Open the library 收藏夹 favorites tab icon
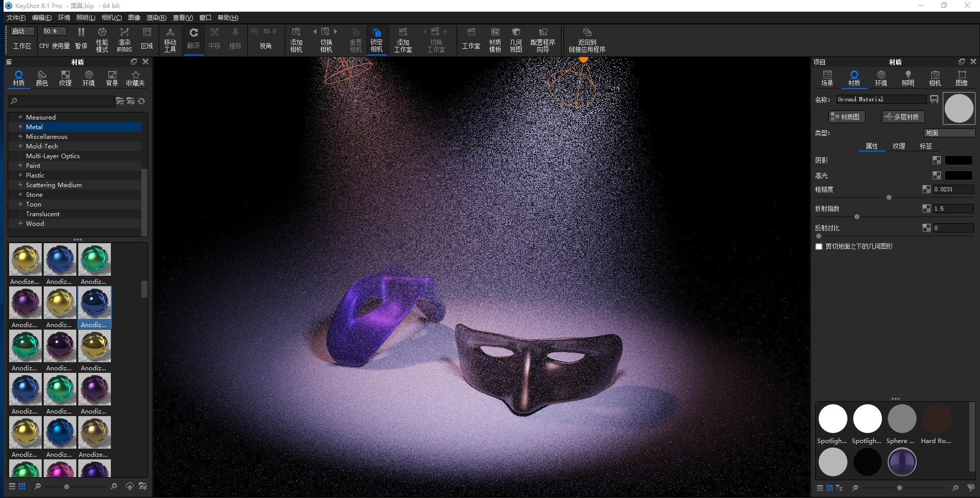Screen dimensions: 980x498 click(136, 78)
